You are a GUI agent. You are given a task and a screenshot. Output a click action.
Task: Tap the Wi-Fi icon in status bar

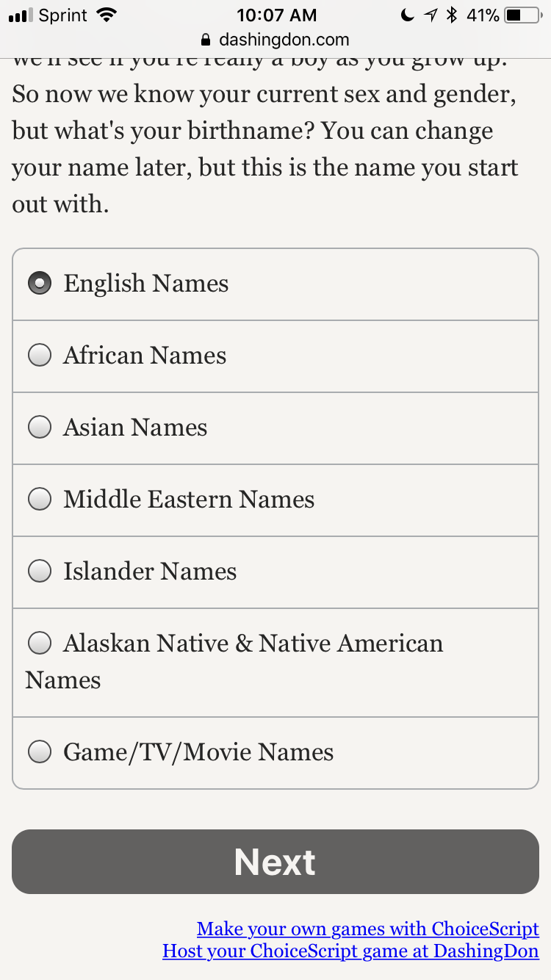(107, 15)
